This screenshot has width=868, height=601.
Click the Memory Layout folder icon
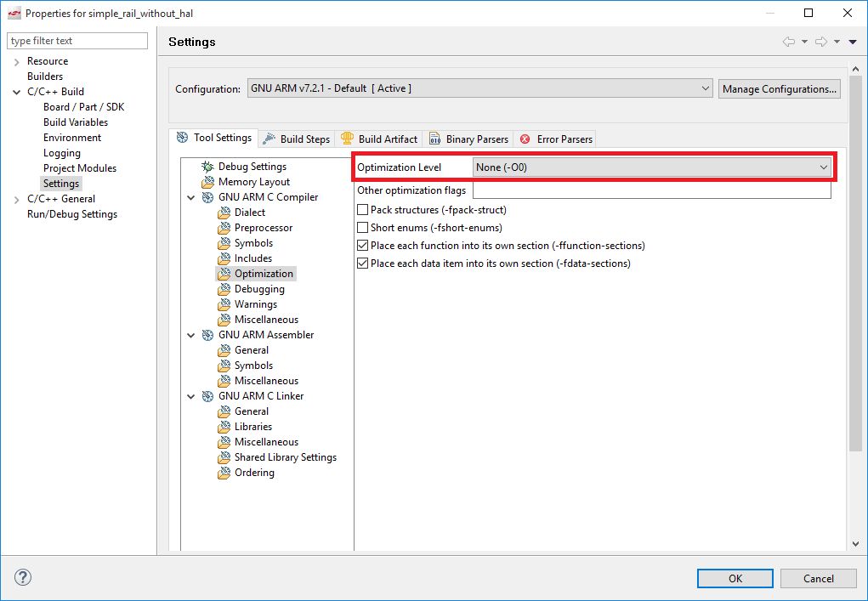point(207,182)
